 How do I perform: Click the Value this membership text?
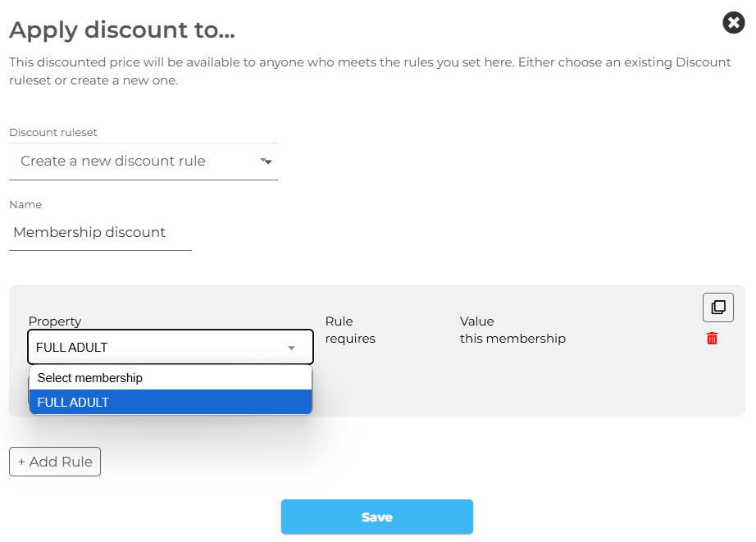click(x=512, y=339)
